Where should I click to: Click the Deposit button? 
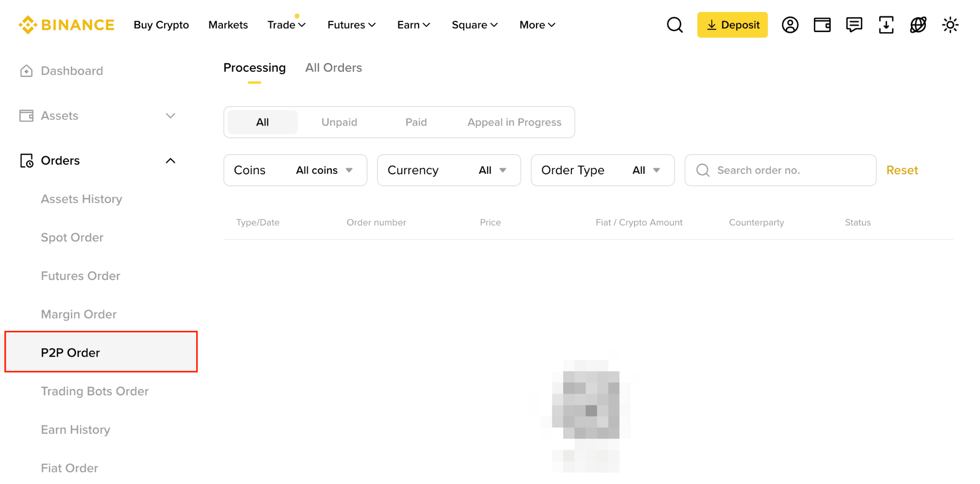pyautogui.click(x=732, y=25)
